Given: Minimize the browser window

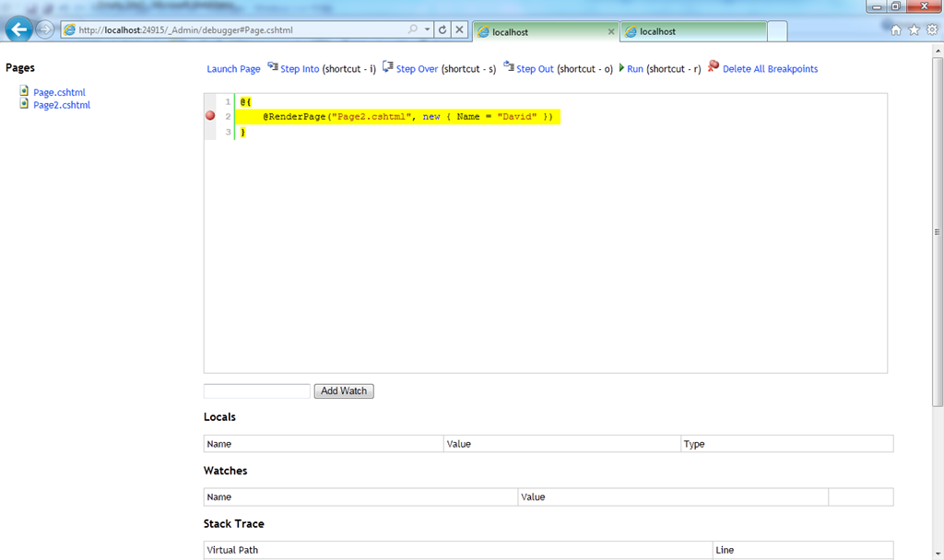Looking at the screenshot, I should coord(877,6).
